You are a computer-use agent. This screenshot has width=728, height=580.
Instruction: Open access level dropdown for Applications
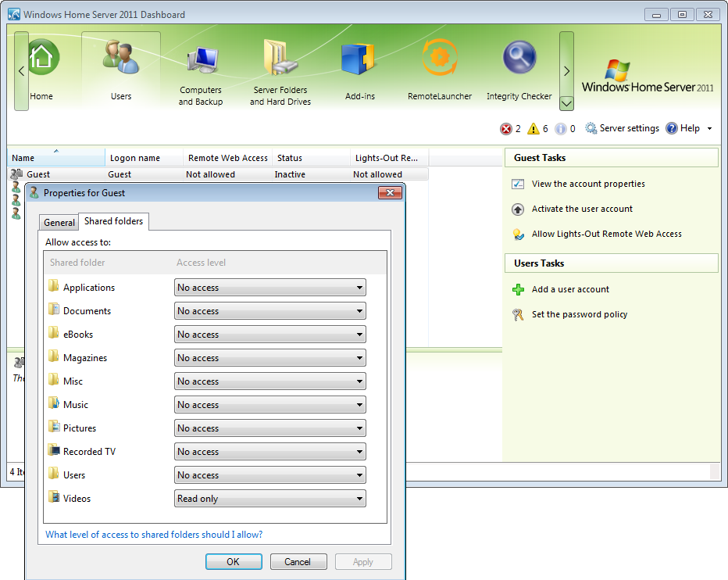pyautogui.click(x=270, y=288)
